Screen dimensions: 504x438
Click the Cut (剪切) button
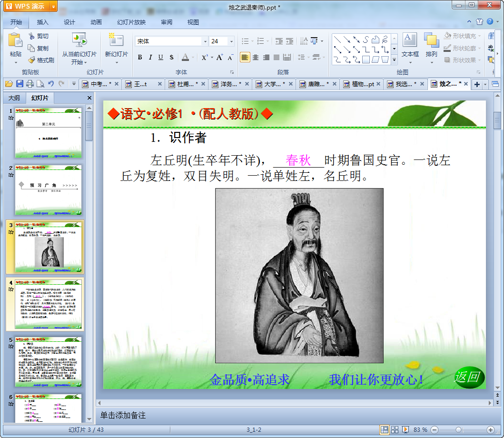39,36
